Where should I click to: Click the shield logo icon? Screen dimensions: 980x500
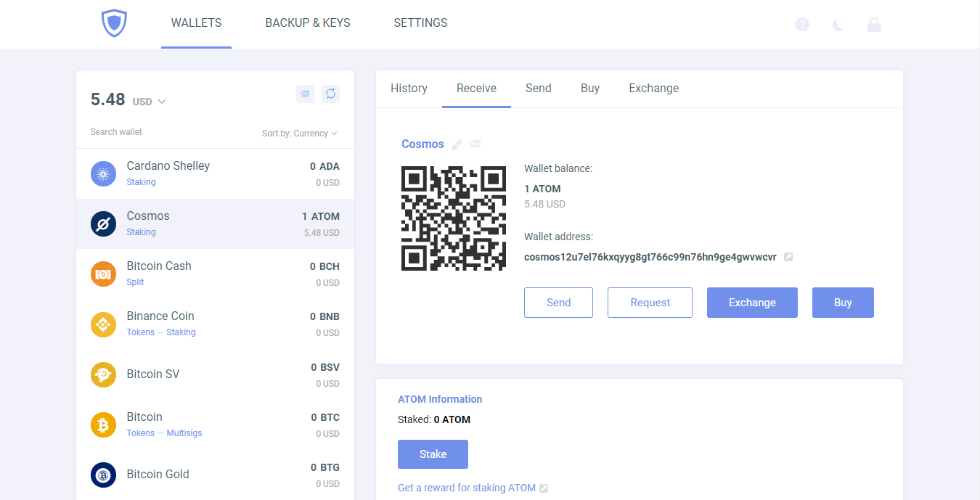pyautogui.click(x=114, y=23)
